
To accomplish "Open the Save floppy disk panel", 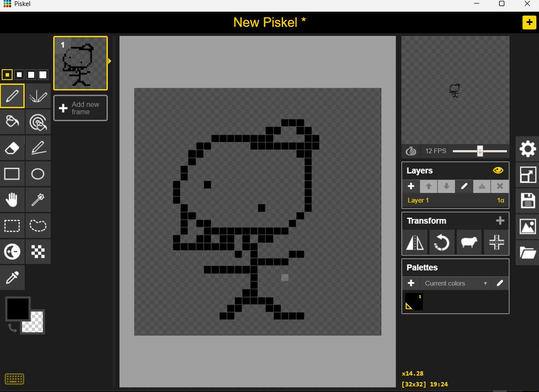I will 528,201.
